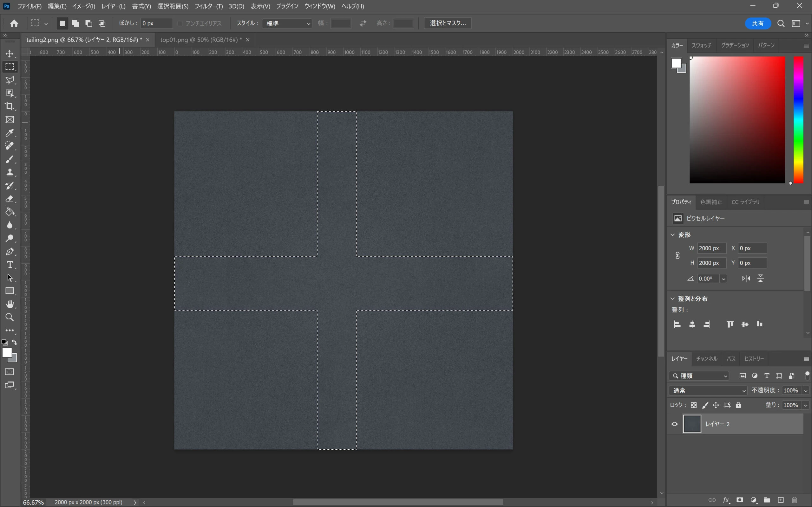Hide レイヤー 2 with the eye icon
The height and width of the screenshot is (507, 812).
point(674,424)
